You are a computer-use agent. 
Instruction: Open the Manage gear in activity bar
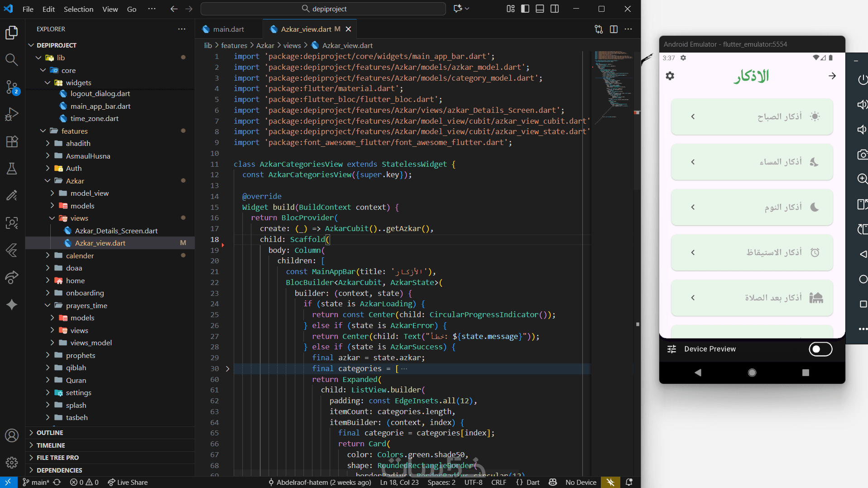tap(12, 462)
